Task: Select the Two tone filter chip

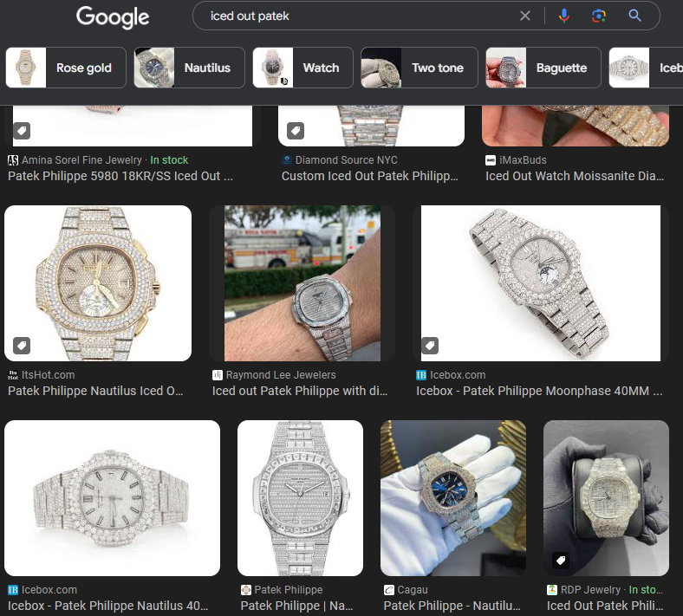Action: [419, 68]
